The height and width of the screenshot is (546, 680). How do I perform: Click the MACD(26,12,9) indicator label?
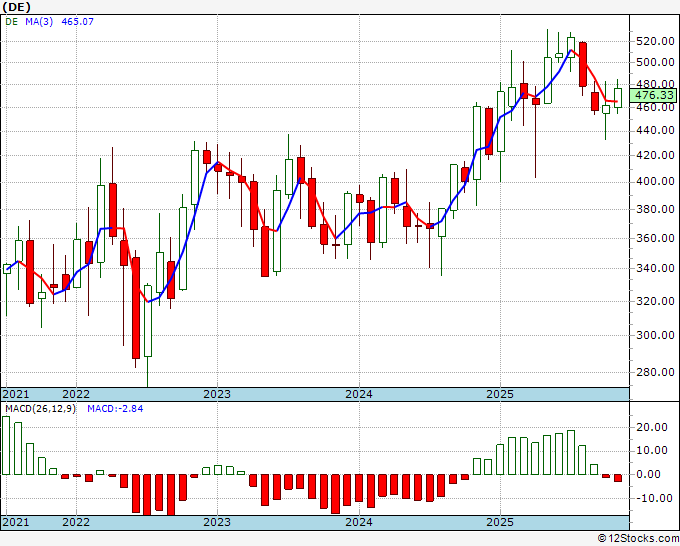(40, 409)
